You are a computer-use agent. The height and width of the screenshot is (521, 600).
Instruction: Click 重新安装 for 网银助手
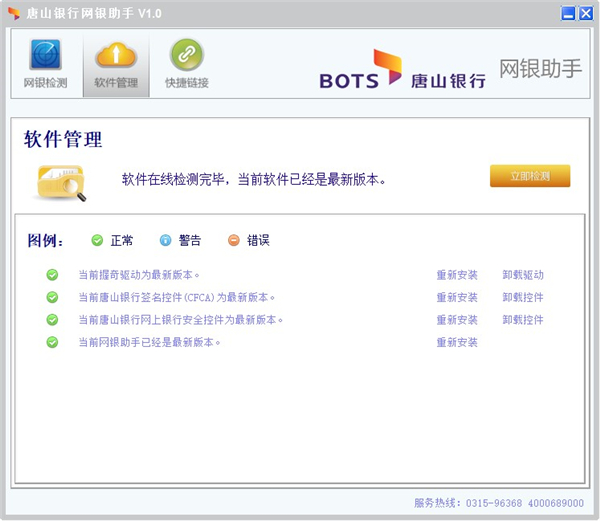(x=457, y=342)
